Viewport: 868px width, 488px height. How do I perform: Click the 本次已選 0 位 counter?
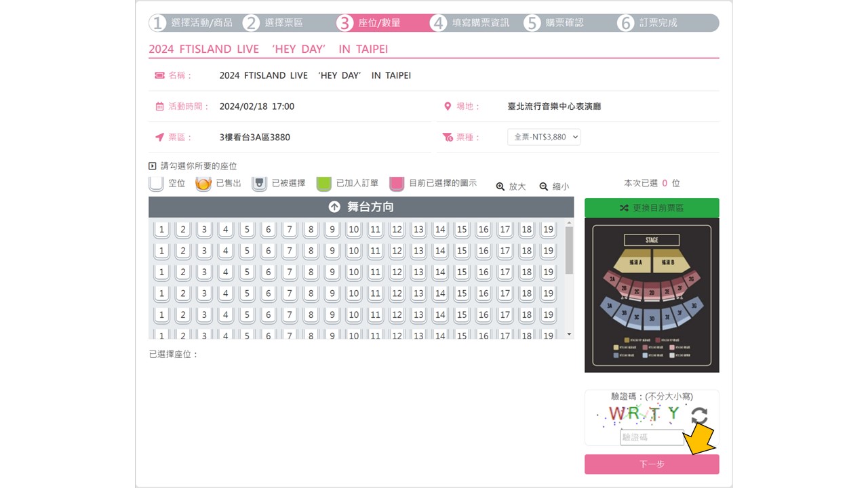pos(652,183)
